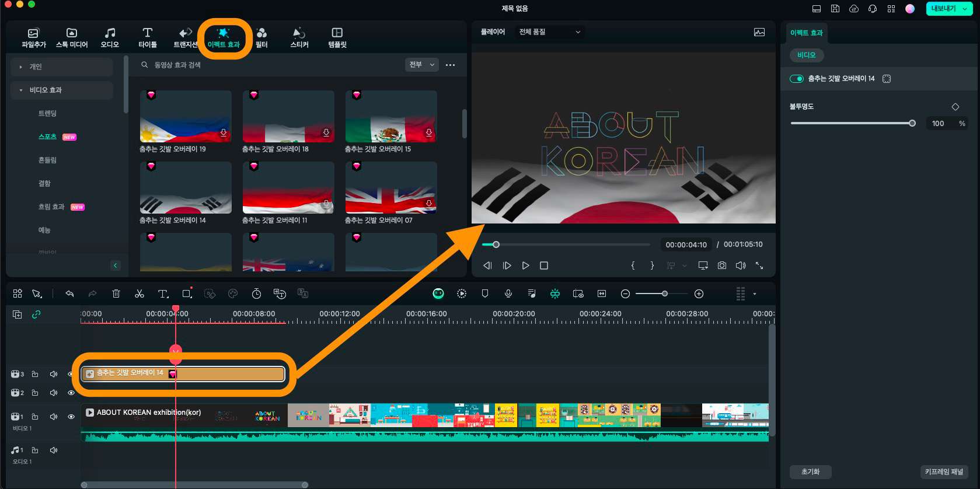Collapse the effects sidebar with chevron button
980x489 pixels.
(x=116, y=266)
